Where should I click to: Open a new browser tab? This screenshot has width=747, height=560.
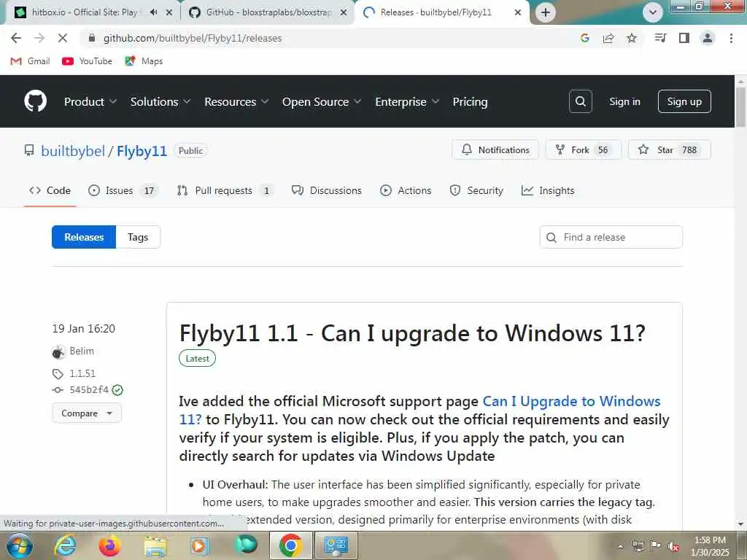[x=546, y=12]
